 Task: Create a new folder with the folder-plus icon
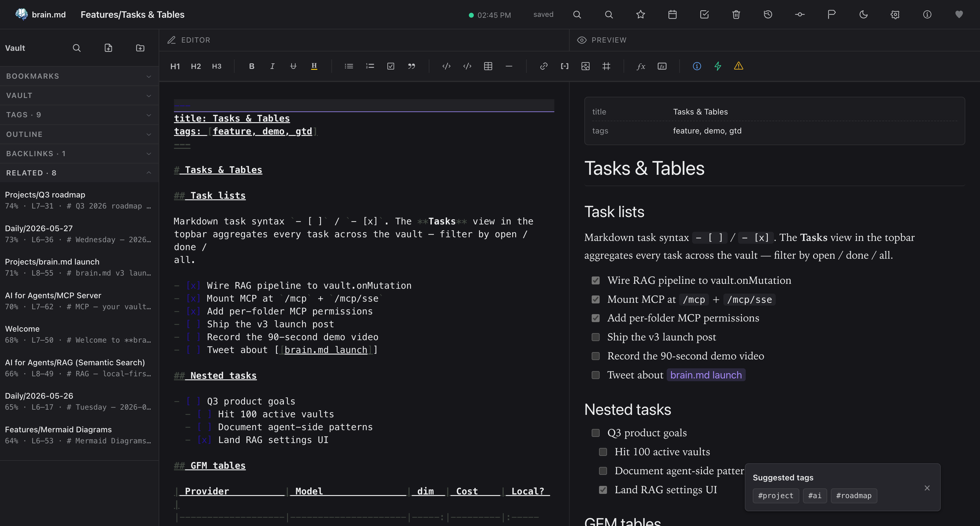pos(140,48)
